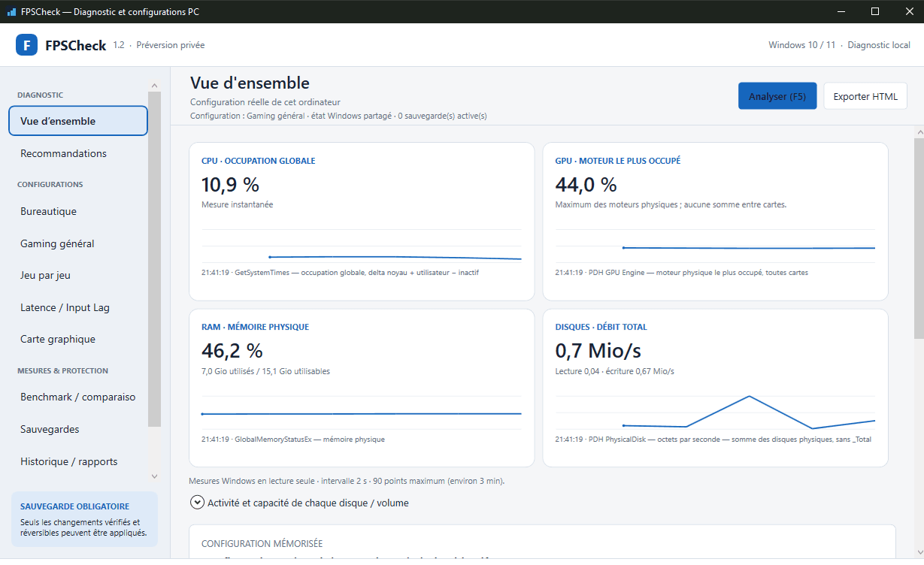
Task: Open the Benchmark / comparaison page
Action: pos(78,397)
